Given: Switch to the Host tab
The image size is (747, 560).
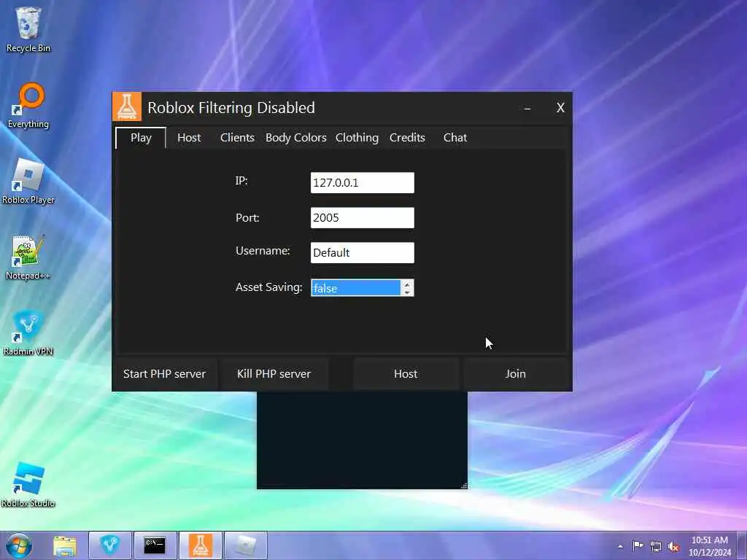Looking at the screenshot, I should (189, 138).
